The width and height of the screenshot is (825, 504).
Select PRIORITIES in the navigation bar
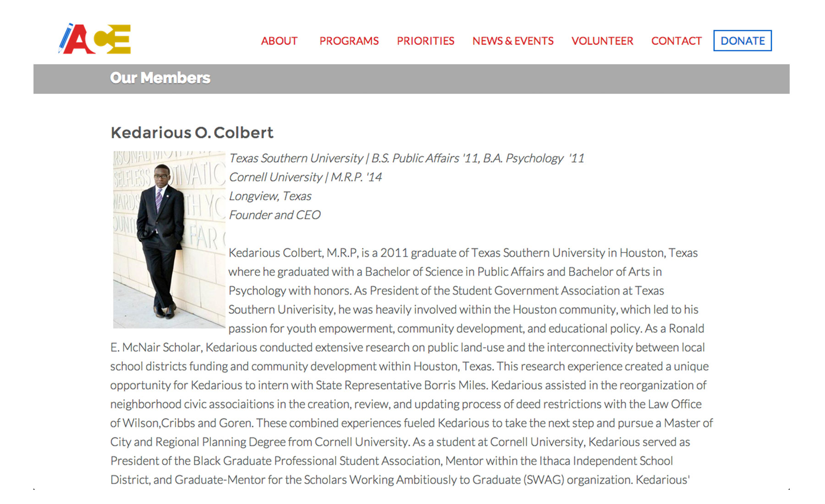(425, 41)
